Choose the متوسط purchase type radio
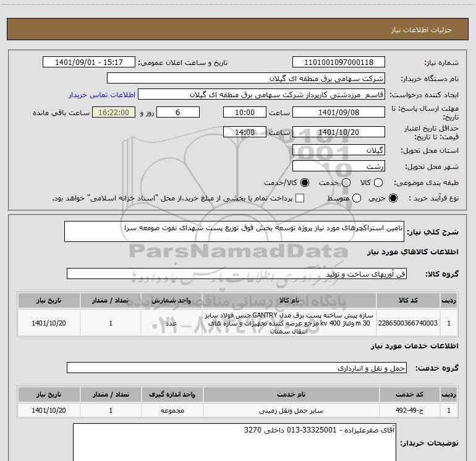476x461 pixels. click(x=357, y=199)
